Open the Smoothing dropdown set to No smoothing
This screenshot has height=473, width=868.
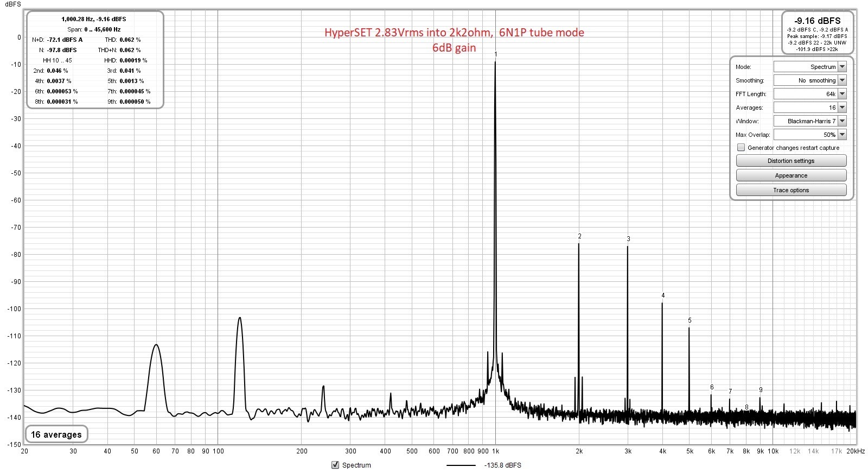(x=810, y=80)
